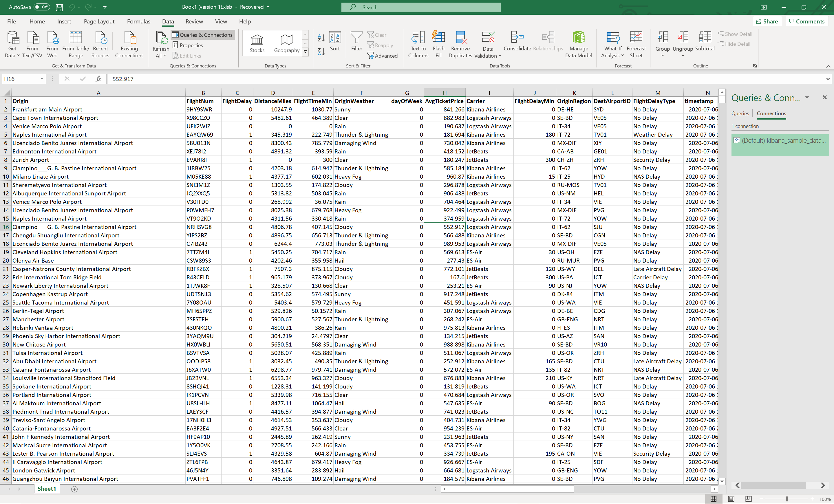Open Customize Quick Access Toolbar dropdown
Screen dimensions: 834x504
[x=105, y=7]
